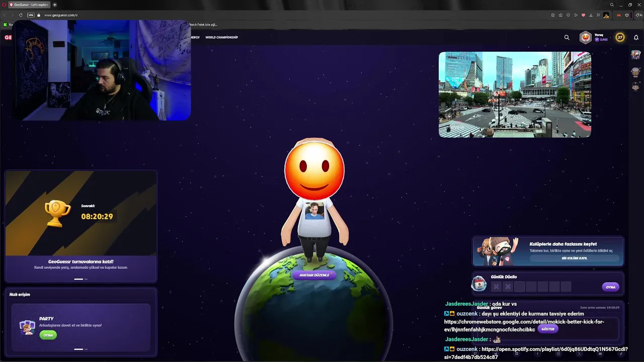Click the gold trophy icon
Screen dimensions: 644x362
click(x=58, y=213)
